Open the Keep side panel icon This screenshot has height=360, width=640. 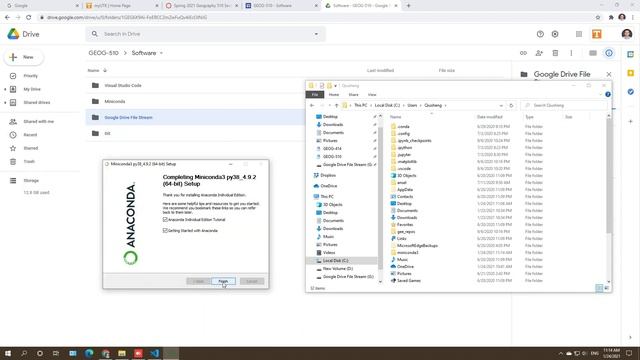tap(631, 73)
